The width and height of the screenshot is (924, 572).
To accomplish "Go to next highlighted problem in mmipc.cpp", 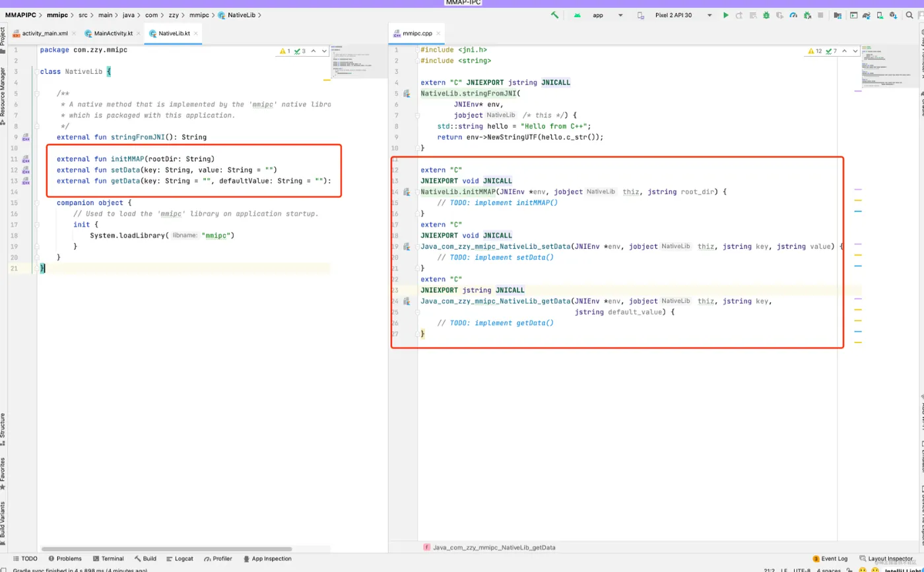I will click(855, 51).
